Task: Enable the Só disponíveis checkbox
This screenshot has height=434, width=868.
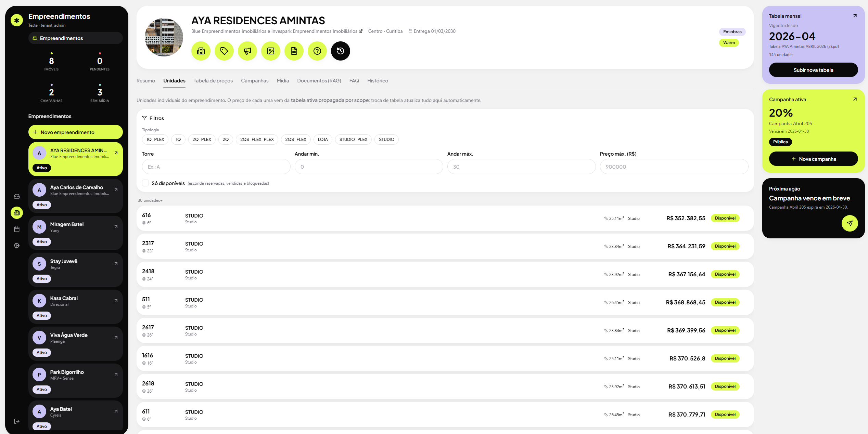Action: (145, 183)
